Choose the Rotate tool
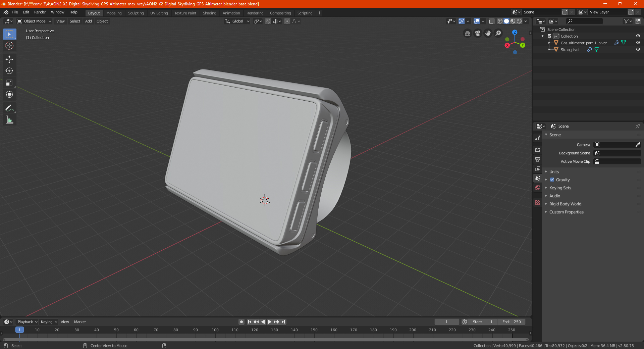The image size is (644, 349). (x=9, y=71)
